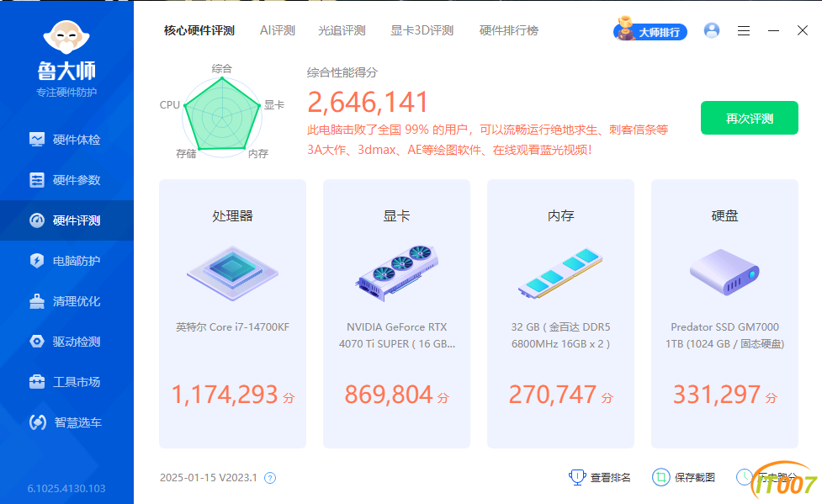Click the 存储 label on radar chart

(x=186, y=154)
